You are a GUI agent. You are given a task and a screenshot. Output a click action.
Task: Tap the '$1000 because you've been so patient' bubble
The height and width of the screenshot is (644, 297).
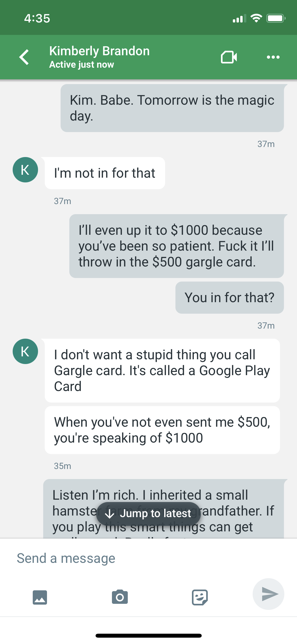point(176,246)
